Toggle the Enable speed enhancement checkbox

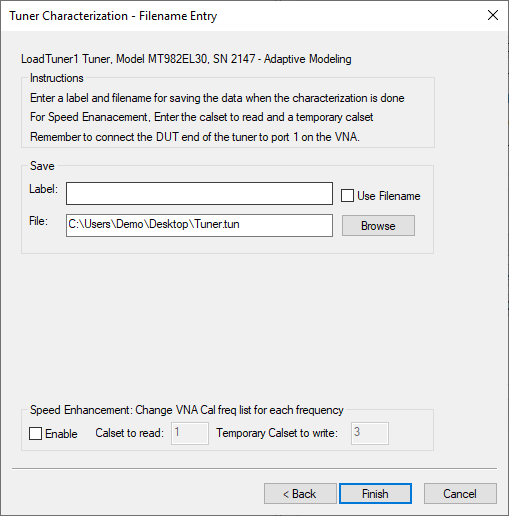click(x=35, y=434)
